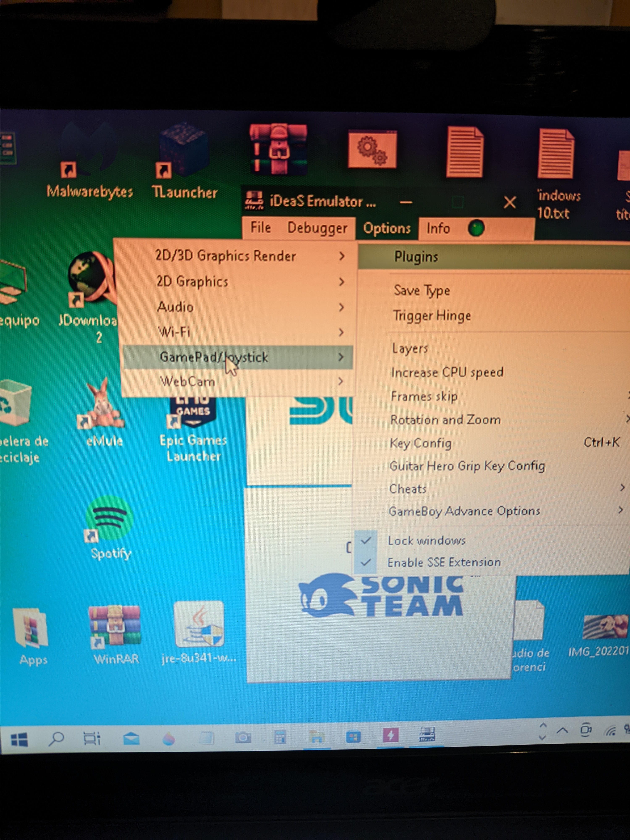The width and height of the screenshot is (630, 840).
Task: Expand the GamePad/Joystick submenu
Action: point(239,357)
